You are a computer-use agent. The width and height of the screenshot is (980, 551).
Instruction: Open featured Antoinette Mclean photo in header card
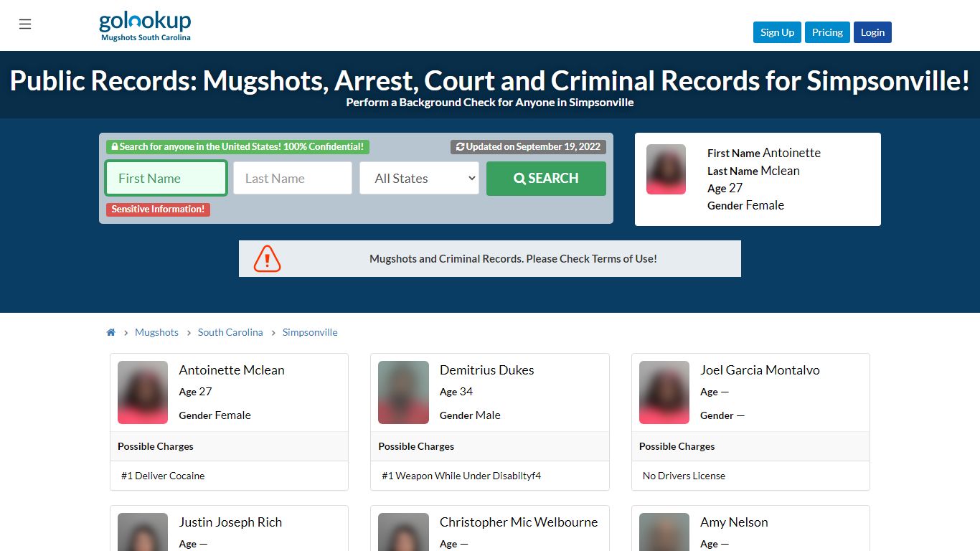666,169
